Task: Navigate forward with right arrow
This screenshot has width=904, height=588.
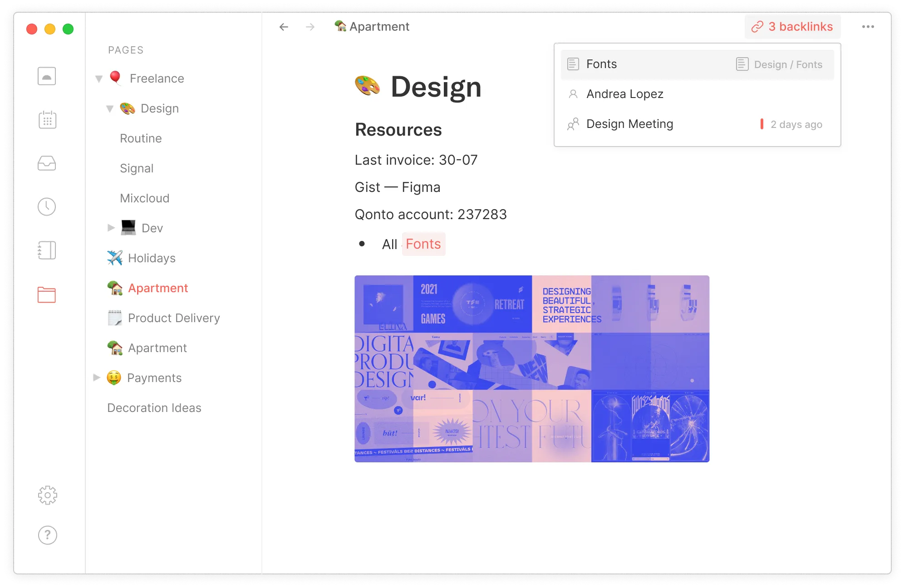Action: [310, 27]
